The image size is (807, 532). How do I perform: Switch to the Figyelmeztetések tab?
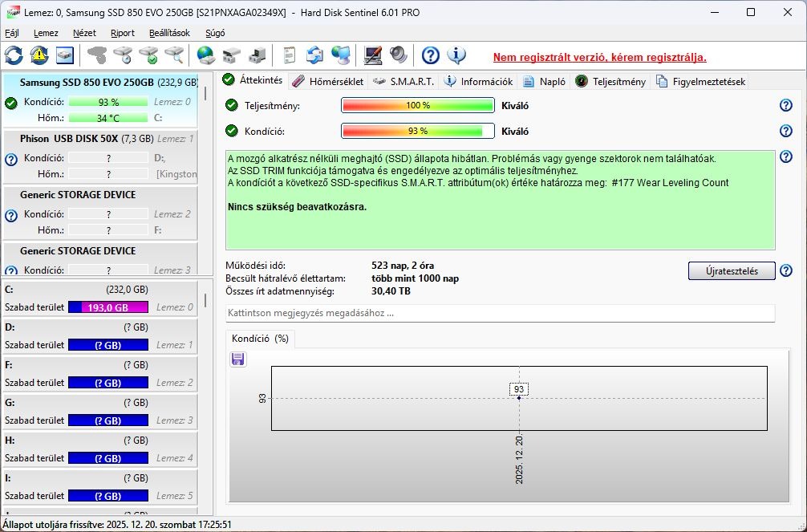pos(700,81)
